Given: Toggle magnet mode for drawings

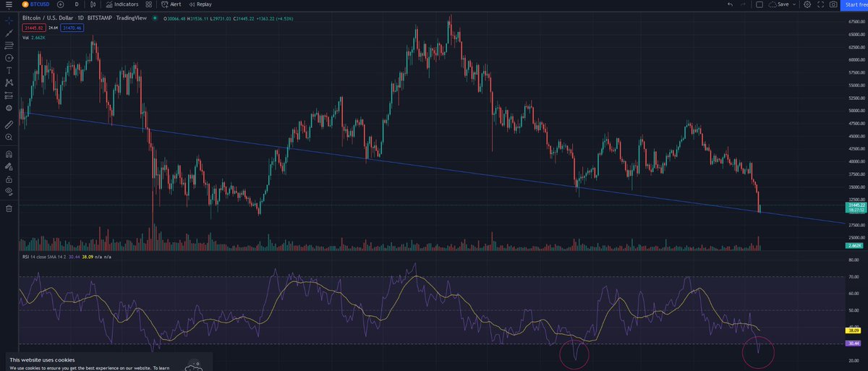Looking at the screenshot, I should click(9, 153).
